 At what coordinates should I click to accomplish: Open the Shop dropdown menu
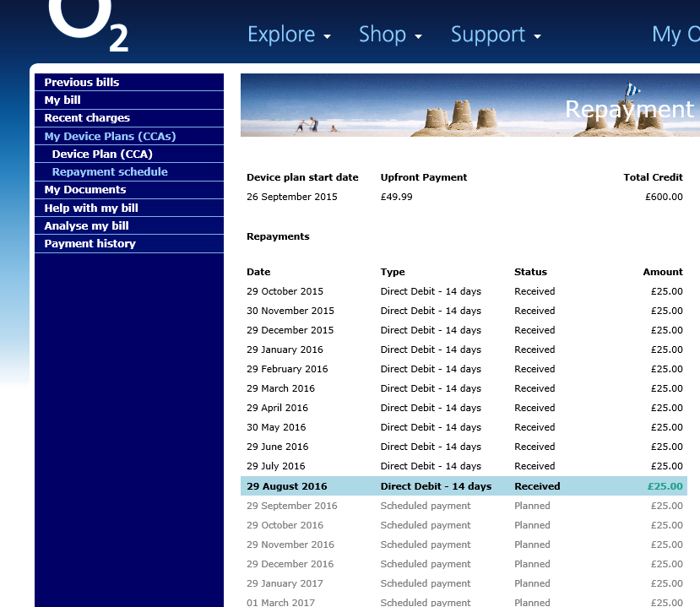coord(384,35)
